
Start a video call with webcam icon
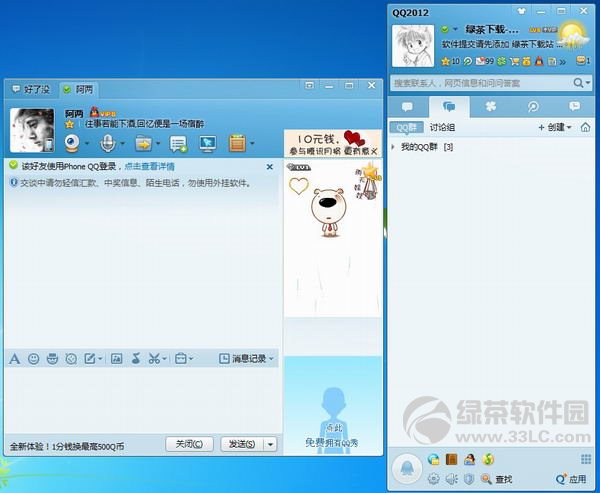click(x=72, y=144)
